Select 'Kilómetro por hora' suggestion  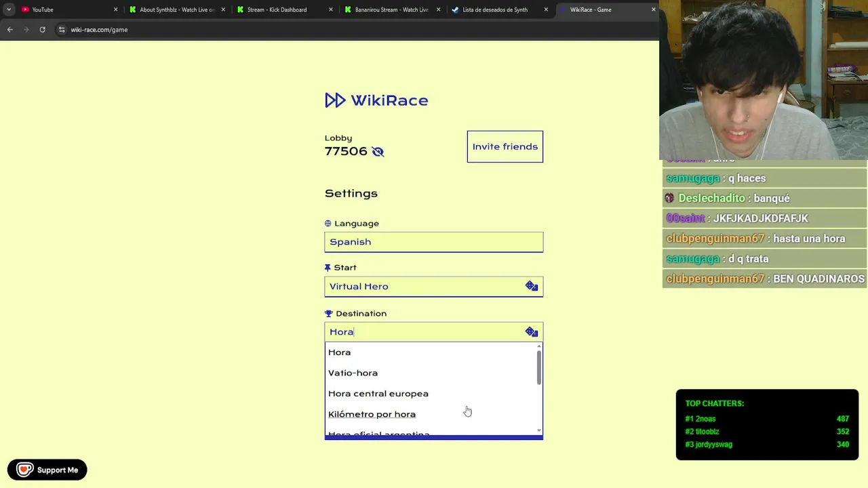pos(431,414)
